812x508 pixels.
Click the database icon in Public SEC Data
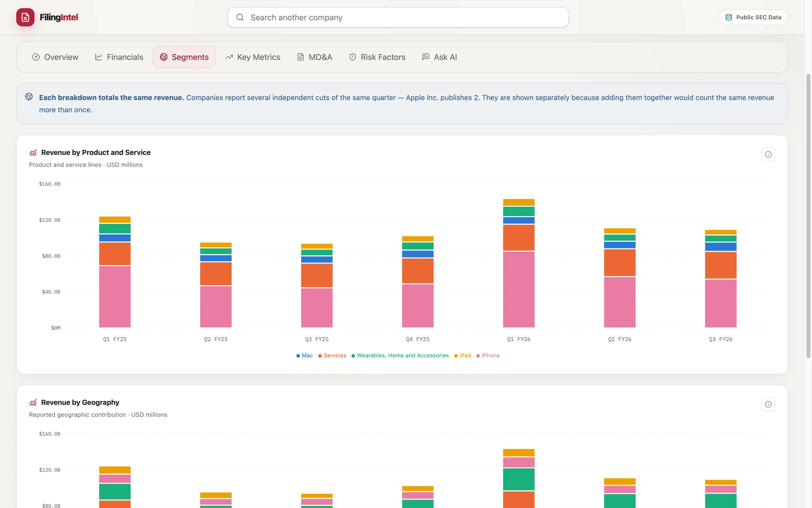tap(729, 17)
